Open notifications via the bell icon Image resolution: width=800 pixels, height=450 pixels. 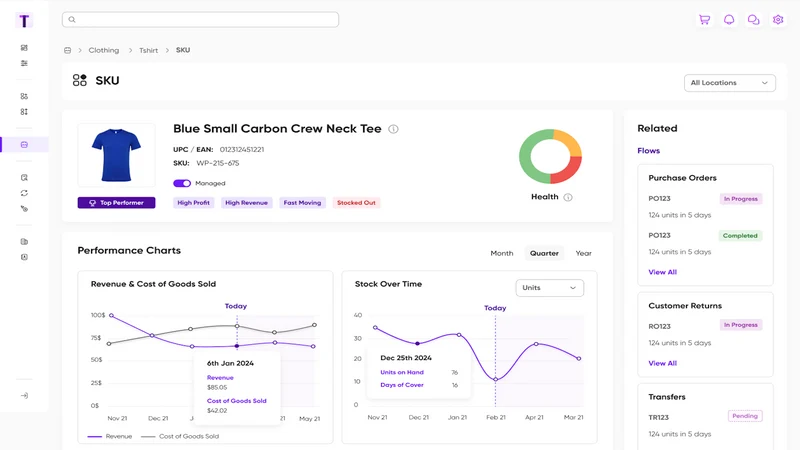(729, 20)
